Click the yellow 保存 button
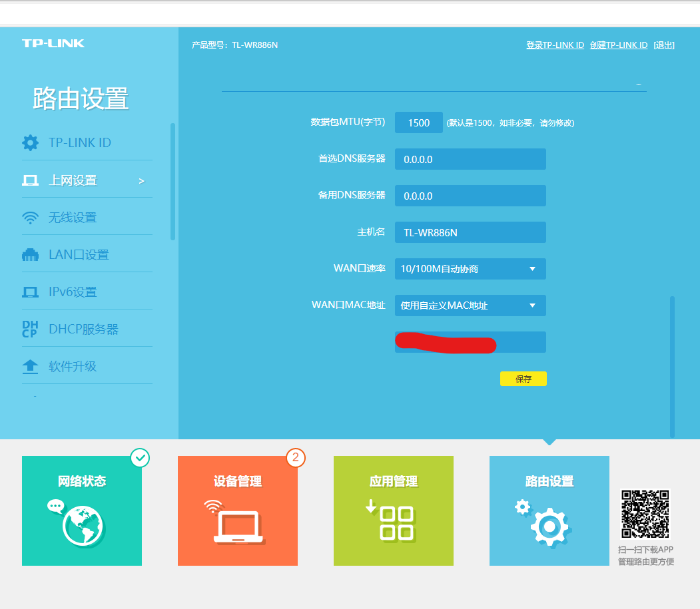700x609 pixels. (524, 379)
